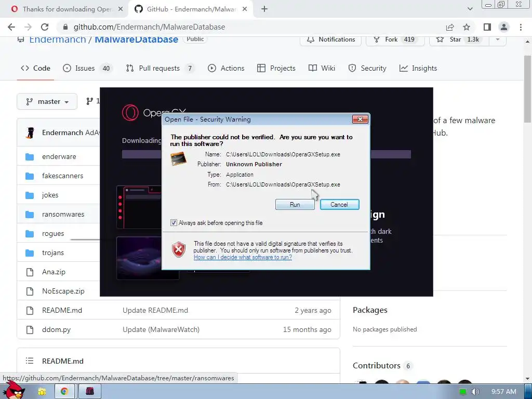
Task: Open the fakescanners folder
Action: click(62, 176)
